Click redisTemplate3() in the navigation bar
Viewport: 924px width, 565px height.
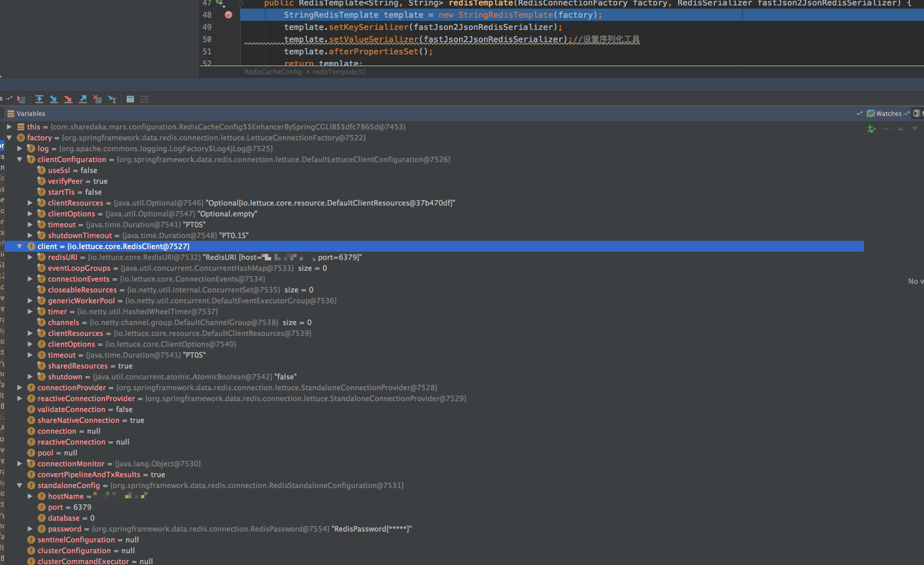(339, 72)
